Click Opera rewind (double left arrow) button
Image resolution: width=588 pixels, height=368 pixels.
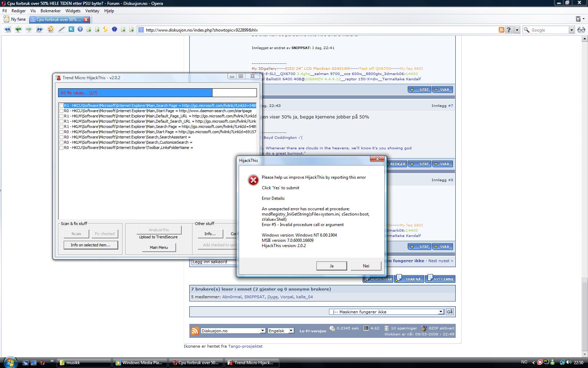(x=7, y=29)
